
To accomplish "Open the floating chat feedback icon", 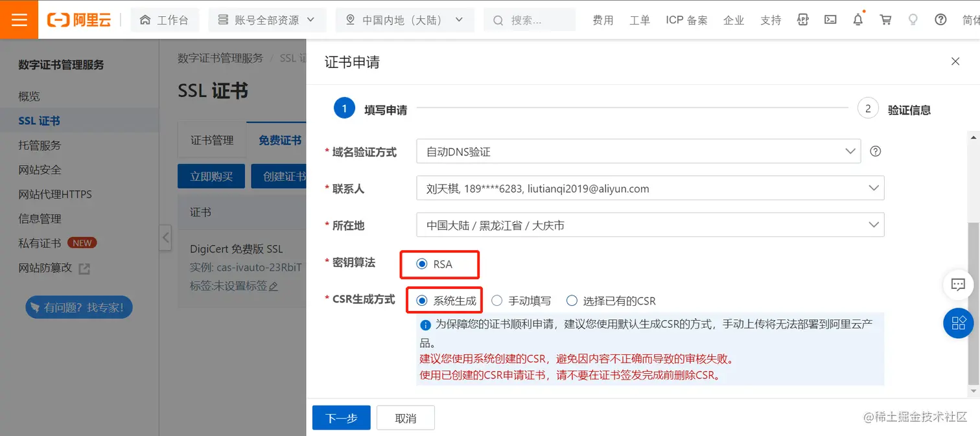I will coord(958,284).
